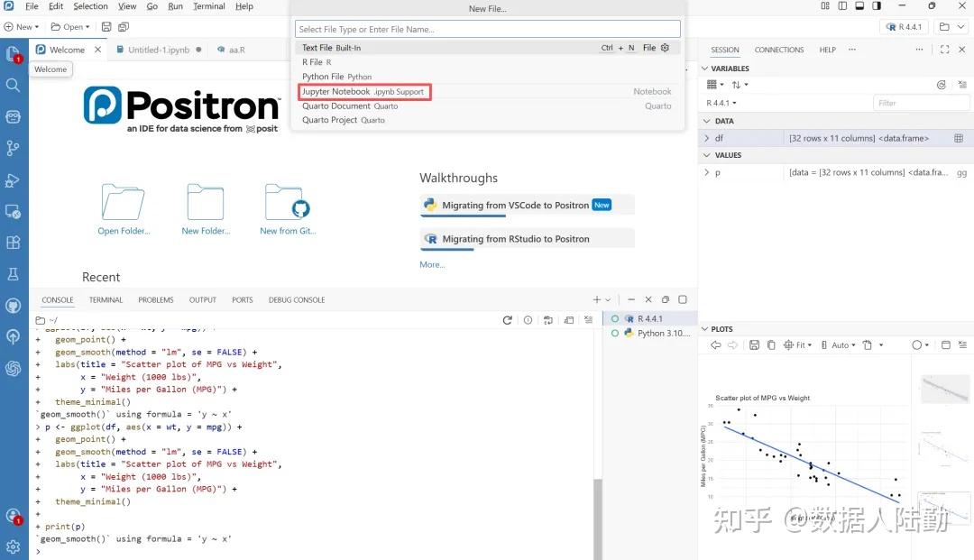
Task: Open the R 4.4.1 session dropdown in Variables
Action: click(x=721, y=103)
